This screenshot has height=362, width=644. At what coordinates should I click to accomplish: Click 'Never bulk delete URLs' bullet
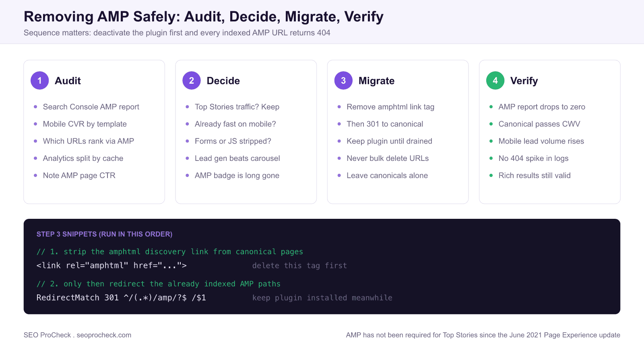click(387, 158)
